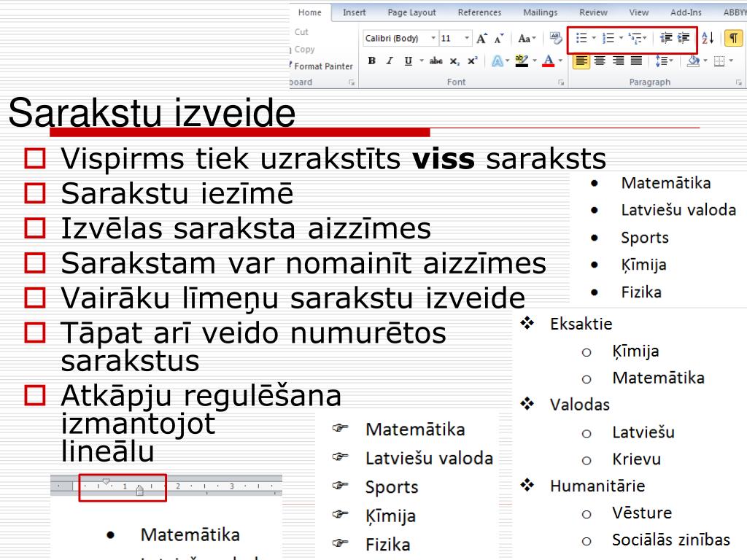
Task: Open the Calibri (Body) font dropdown
Action: coord(433,38)
